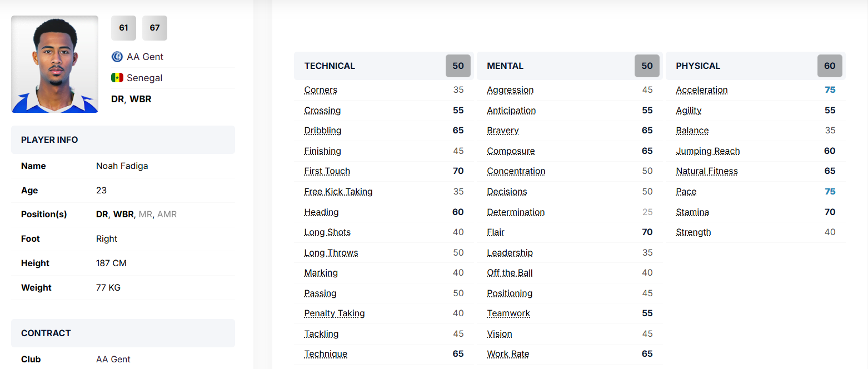Click the Mental score badge
The width and height of the screenshot is (868, 369).
(647, 66)
